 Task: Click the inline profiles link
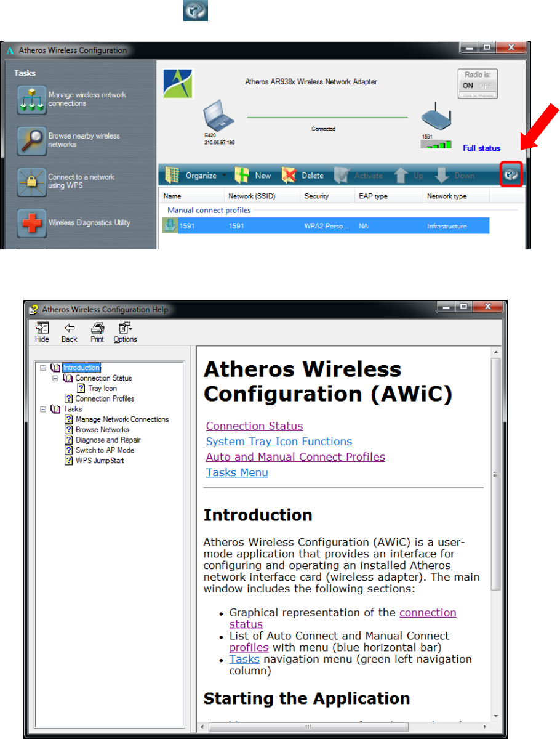[x=249, y=647]
